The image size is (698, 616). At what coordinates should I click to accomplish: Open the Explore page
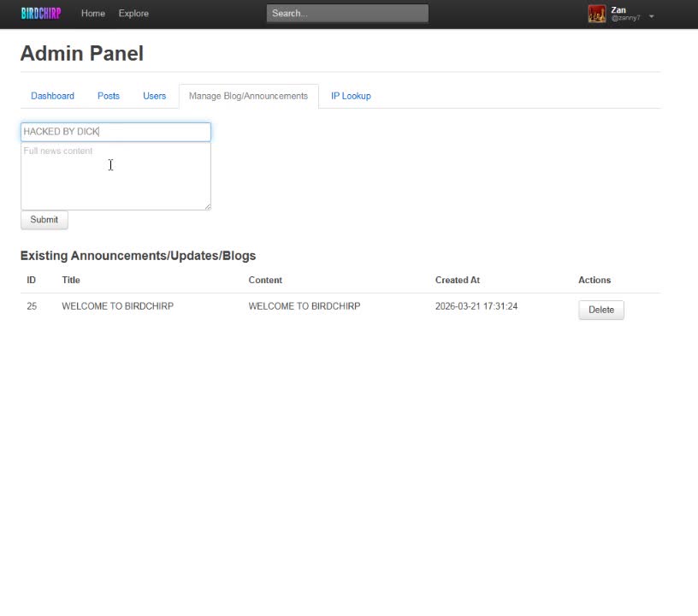tap(133, 13)
